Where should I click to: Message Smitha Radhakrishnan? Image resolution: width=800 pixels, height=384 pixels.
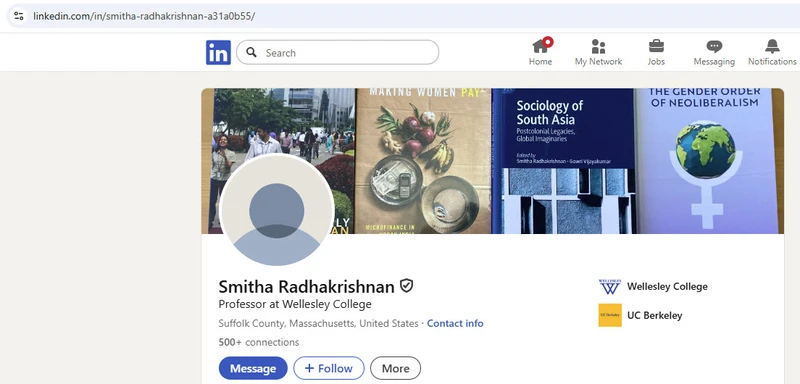point(253,368)
